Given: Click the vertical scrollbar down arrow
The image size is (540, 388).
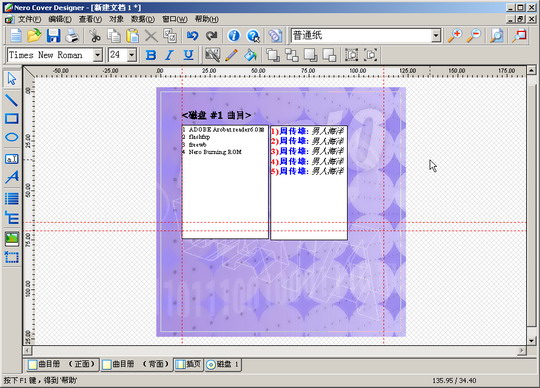Looking at the screenshot, I should [x=531, y=340].
